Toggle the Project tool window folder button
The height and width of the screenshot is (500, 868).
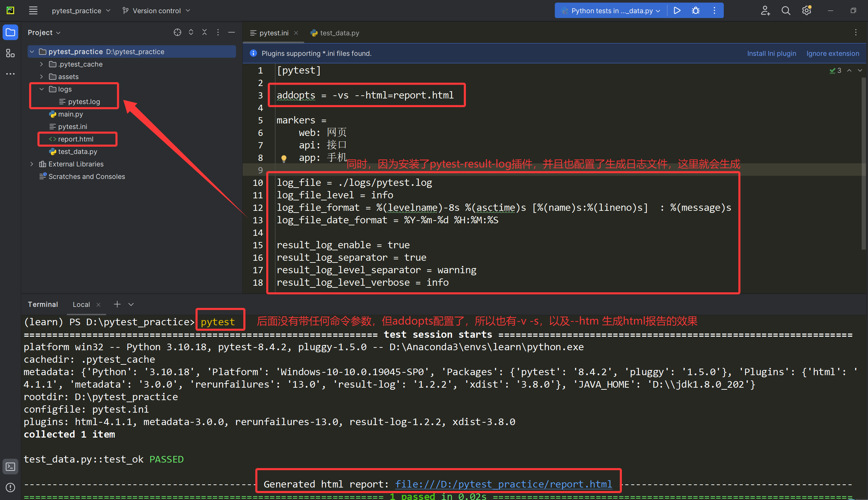[10, 32]
